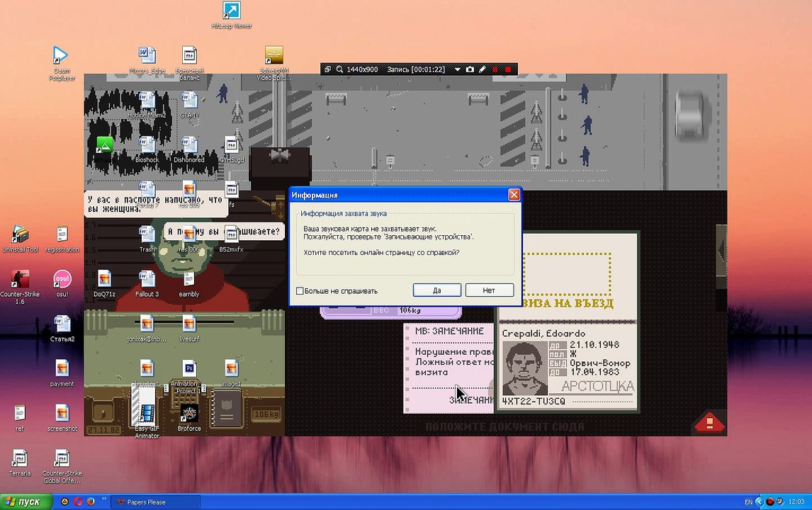
Task: Open the 'Статья2' document icon
Action: tap(62, 329)
